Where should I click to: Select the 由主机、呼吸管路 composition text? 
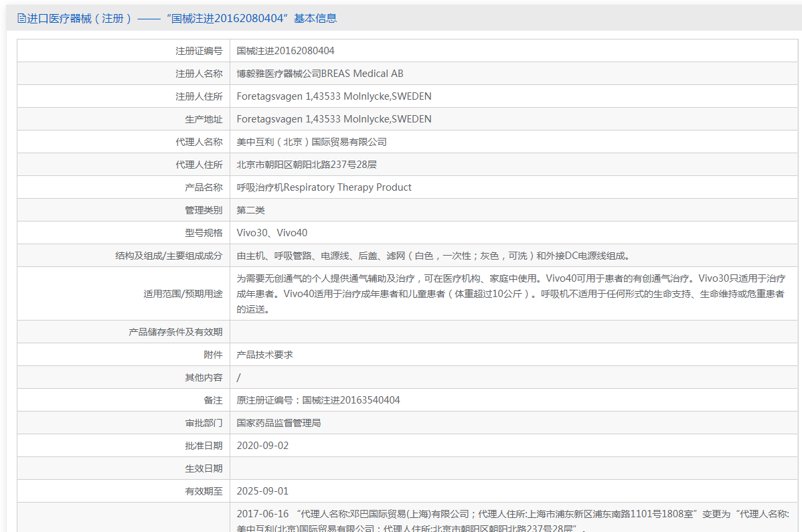point(434,256)
